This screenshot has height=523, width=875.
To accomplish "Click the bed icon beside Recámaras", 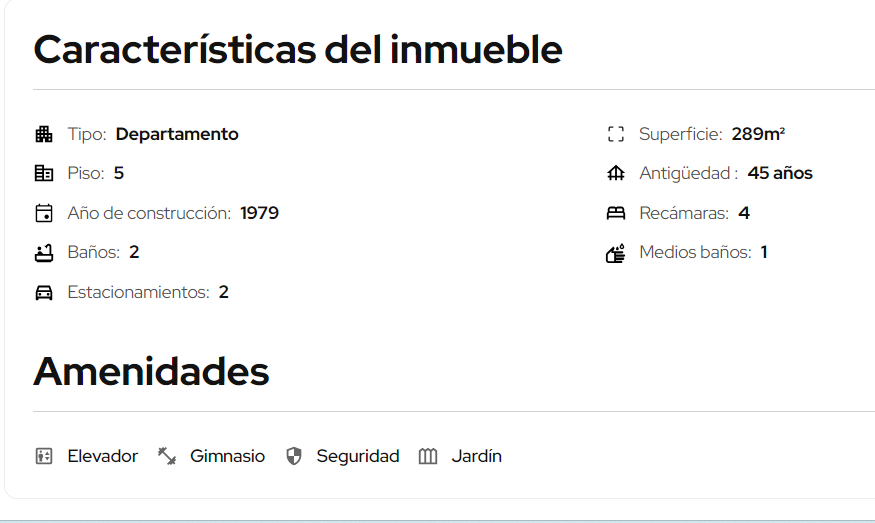I will coord(616,213).
